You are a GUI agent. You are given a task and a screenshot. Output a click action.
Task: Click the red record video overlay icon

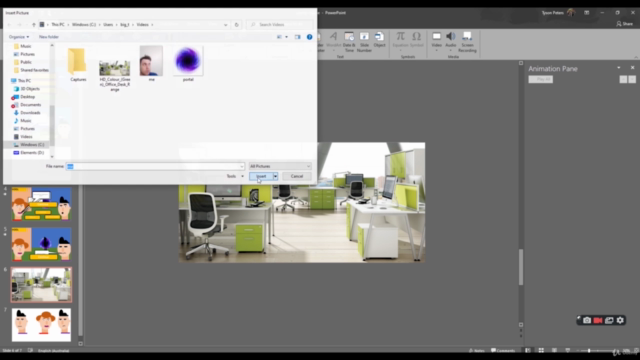pyautogui.click(x=598, y=320)
